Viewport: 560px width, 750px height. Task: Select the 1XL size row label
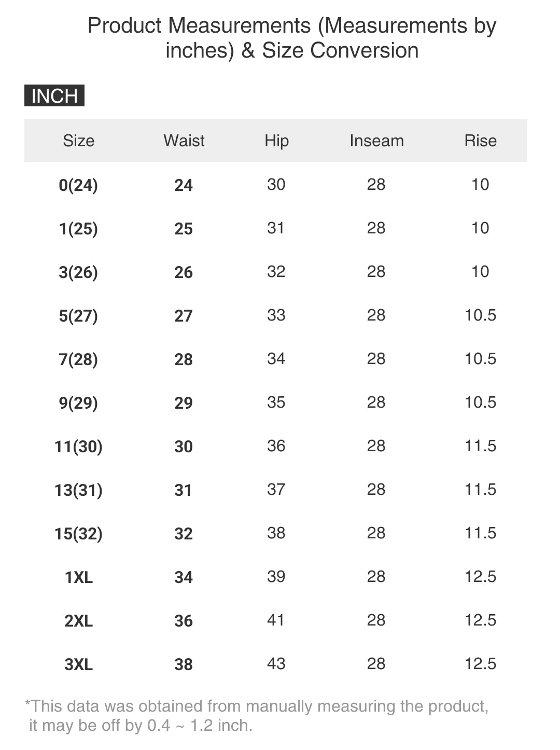pyautogui.click(x=78, y=577)
